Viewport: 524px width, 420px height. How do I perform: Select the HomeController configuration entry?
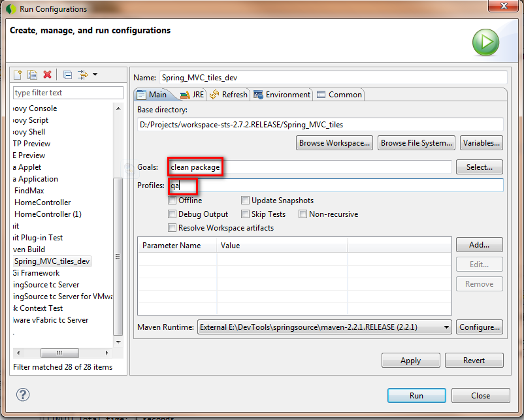(x=42, y=202)
